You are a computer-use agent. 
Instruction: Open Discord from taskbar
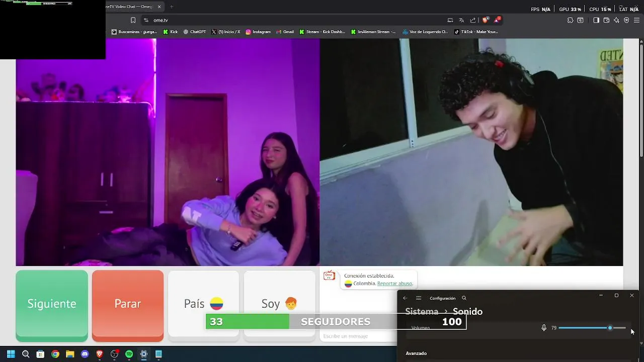tap(85, 354)
